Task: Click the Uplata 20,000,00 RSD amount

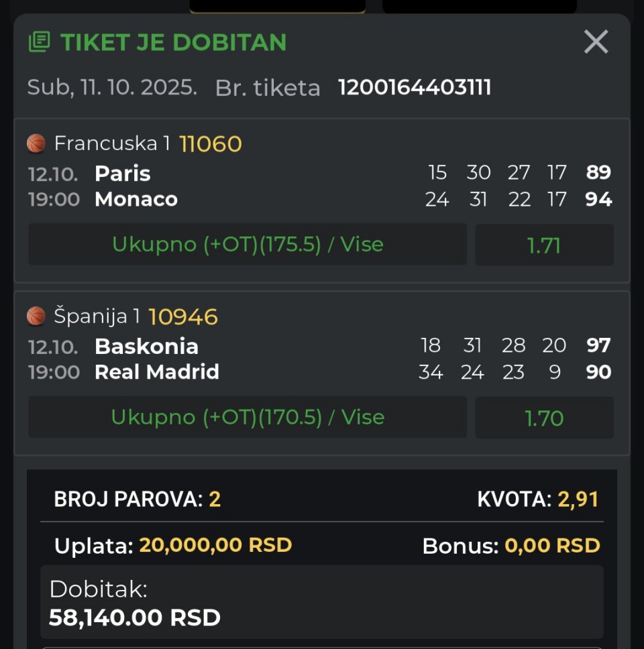Action: point(215,545)
